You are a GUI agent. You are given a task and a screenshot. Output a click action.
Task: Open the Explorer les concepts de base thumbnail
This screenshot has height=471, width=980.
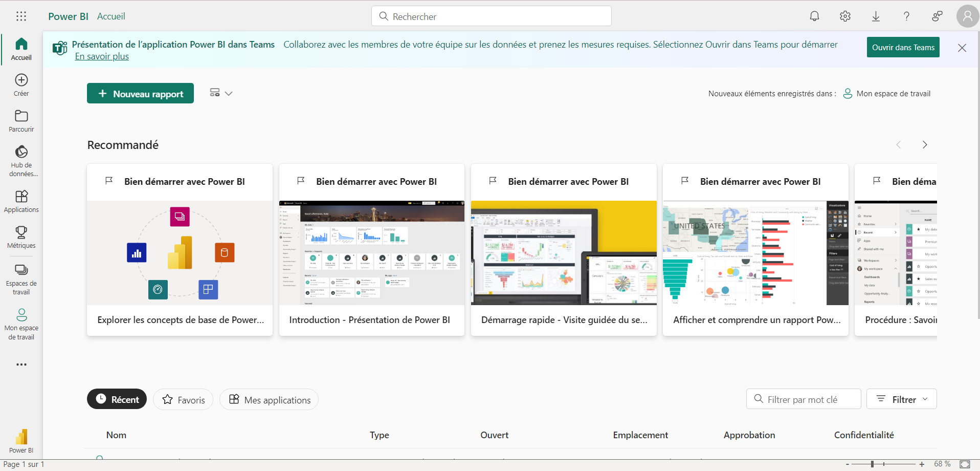[180, 253]
